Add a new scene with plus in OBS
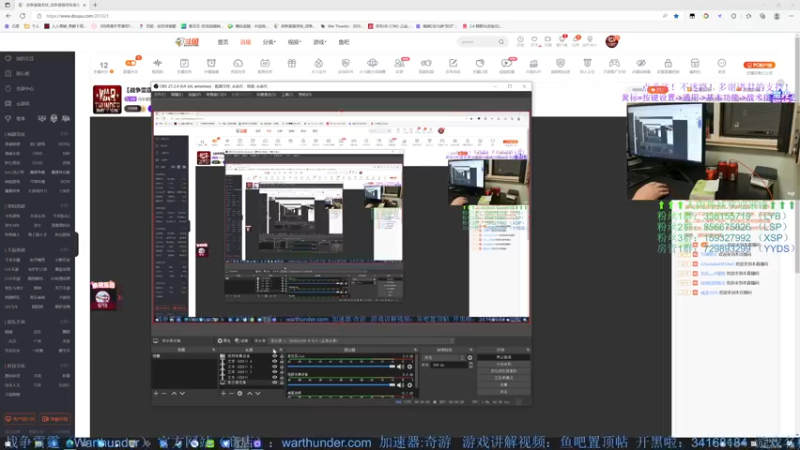The height and width of the screenshot is (450, 800). pyautogui.click(x=156, y=393)
